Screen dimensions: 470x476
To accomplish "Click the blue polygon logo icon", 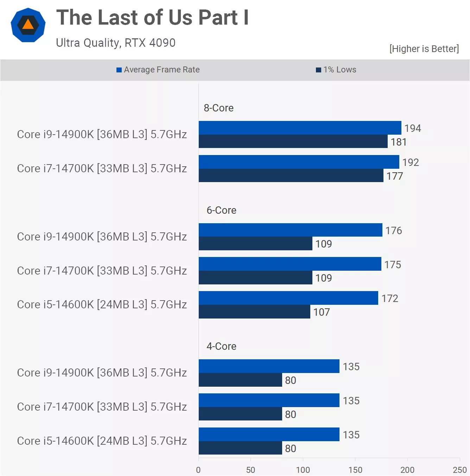I will [28, 25].
